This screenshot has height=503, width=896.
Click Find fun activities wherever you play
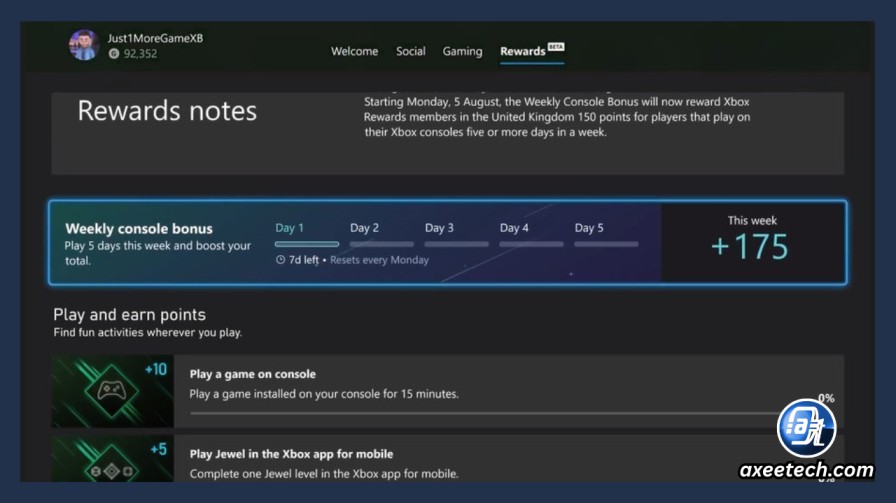pos(147,333)
